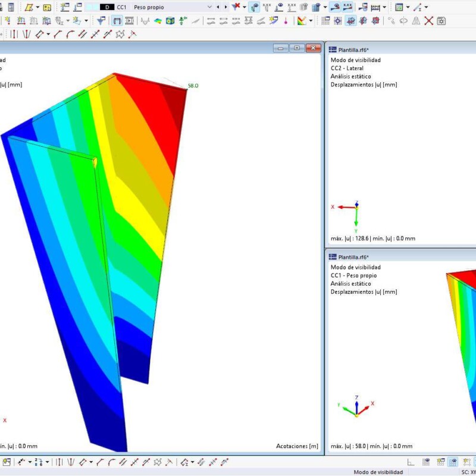Screen dimensions: 476x476
Task: Toggle load visibility eye icon
Action: pos(279,7)
